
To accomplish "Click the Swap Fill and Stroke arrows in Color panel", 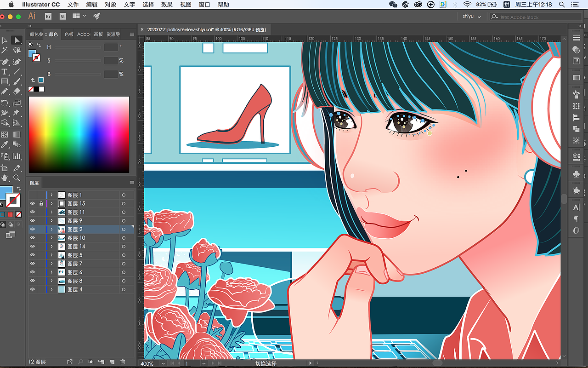I will [x=38, y=45].
